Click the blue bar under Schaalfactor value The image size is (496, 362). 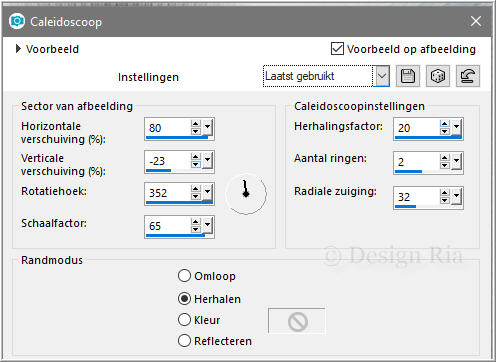[176, 235]
